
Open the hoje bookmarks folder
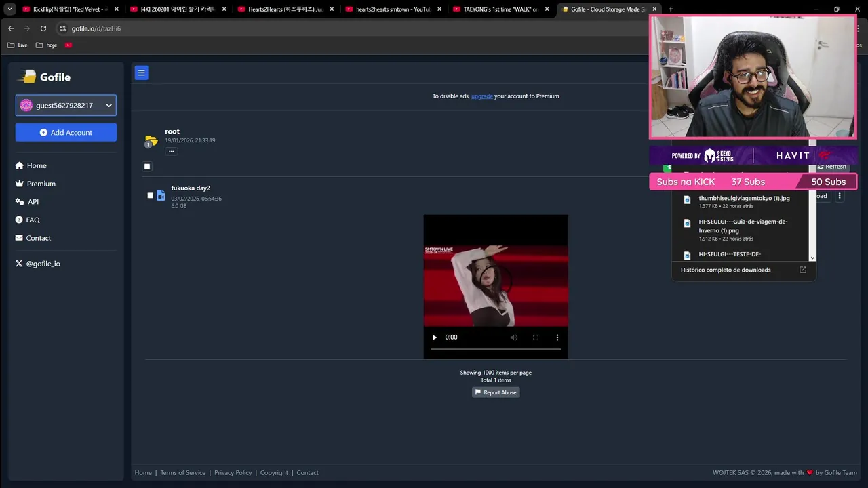click(47, 45)
